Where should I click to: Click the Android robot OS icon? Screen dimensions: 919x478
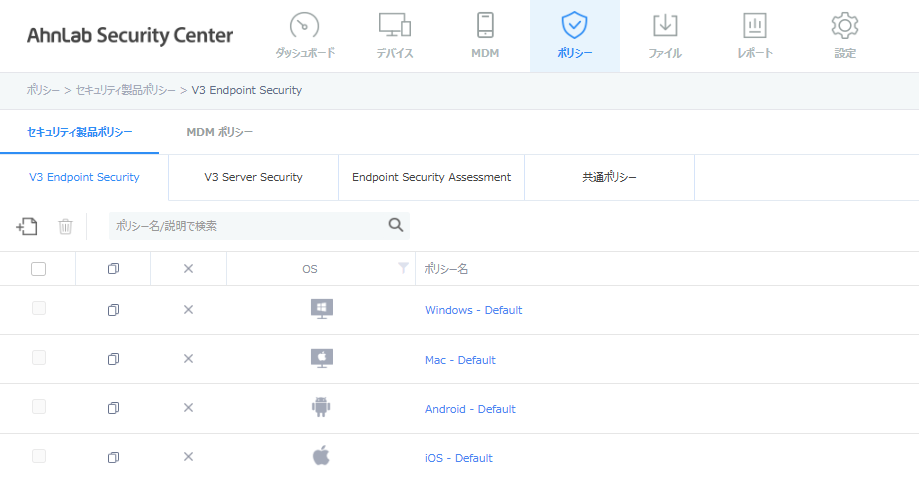(321, 407)
